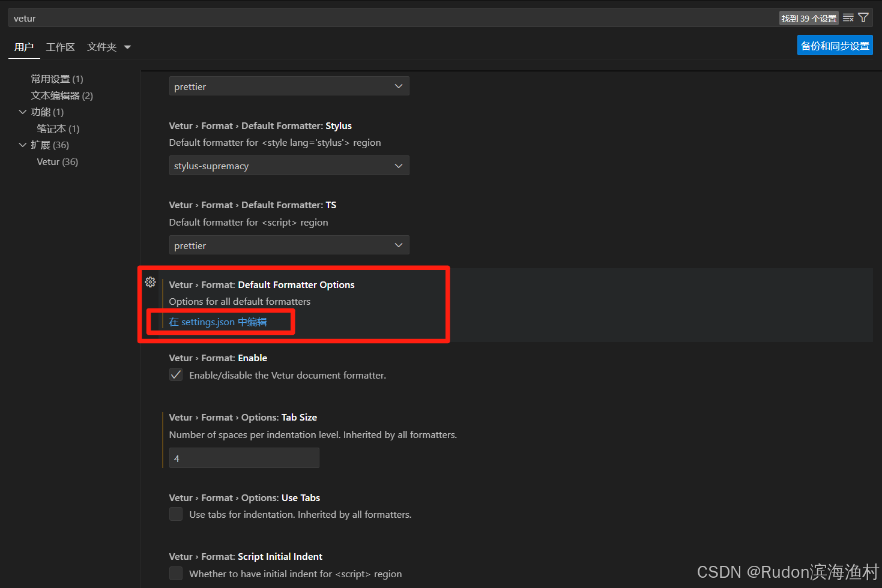The image size is (882, 588).
Task: Switch to the 用户 settings tab
Action: pos(24,47)
